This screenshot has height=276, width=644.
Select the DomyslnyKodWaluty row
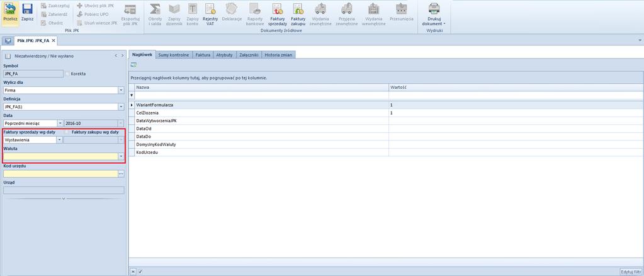coord(386,144)
